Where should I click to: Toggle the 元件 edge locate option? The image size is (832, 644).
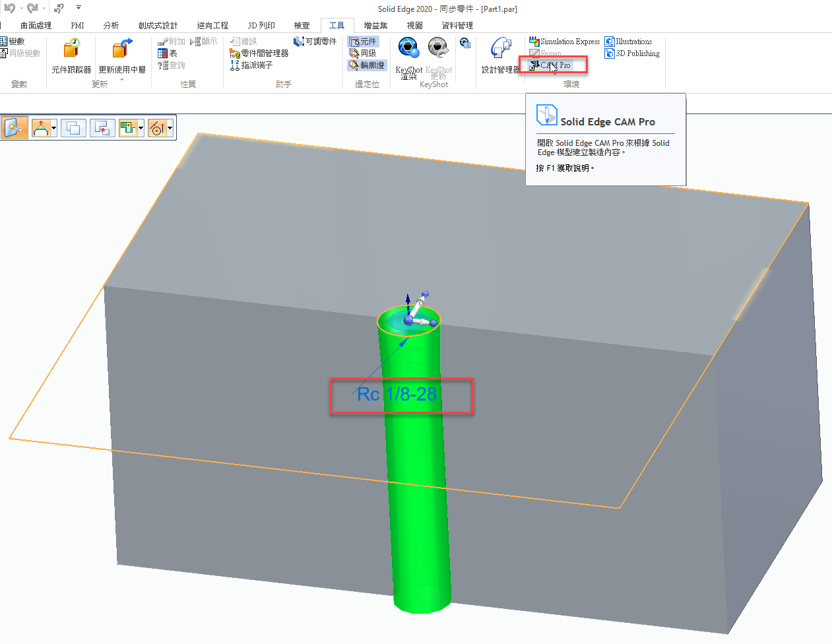(x=363, y=42)
